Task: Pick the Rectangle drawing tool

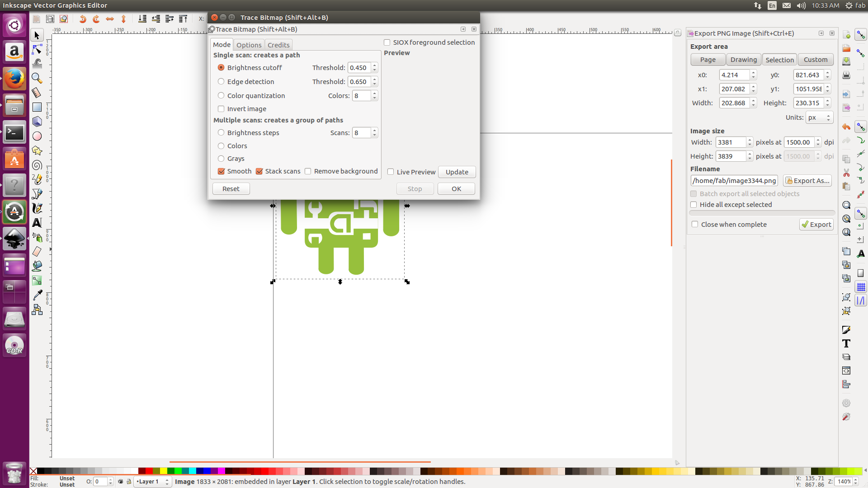Action: click(37, 107)
